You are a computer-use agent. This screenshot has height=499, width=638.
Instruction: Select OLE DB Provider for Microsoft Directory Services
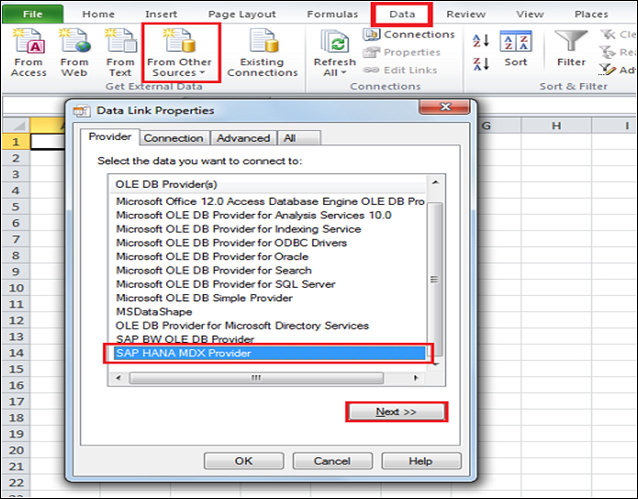click(242, 326)
